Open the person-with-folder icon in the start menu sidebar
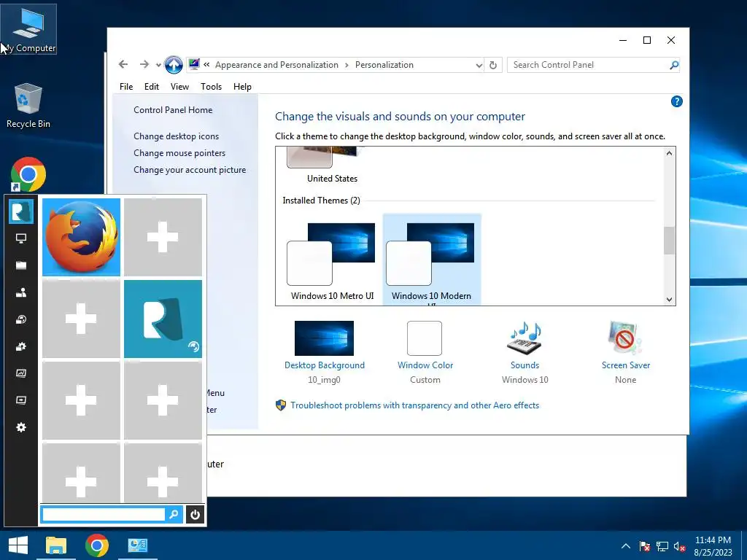This screenshot has width=747, height=560. point(21,292)
